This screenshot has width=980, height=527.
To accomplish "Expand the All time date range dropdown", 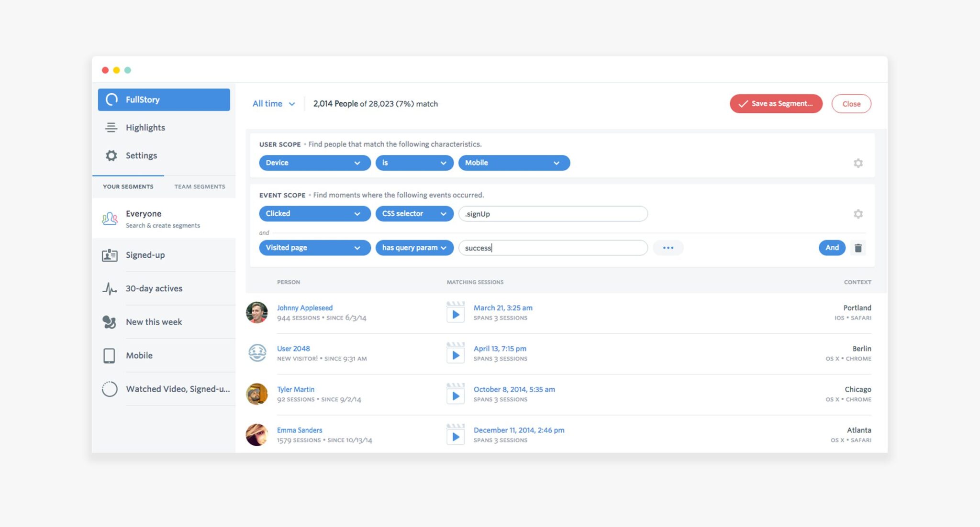I will [274, 104].
